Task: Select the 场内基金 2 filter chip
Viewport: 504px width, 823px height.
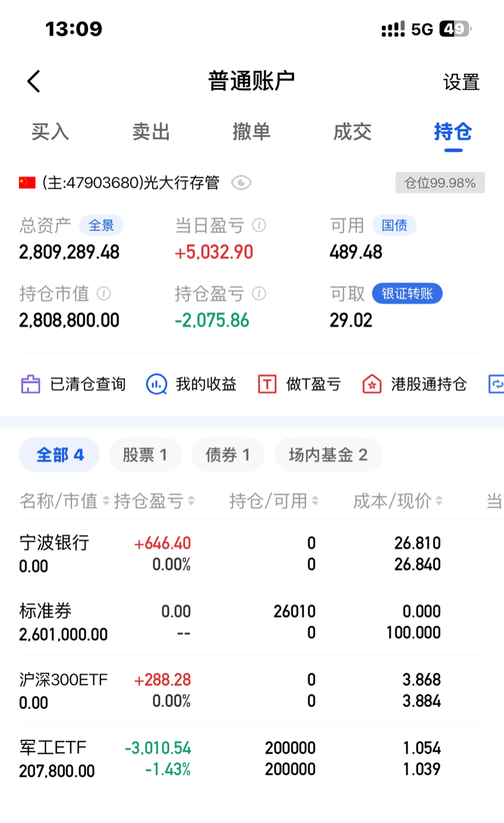Action: click(x=328, y=455)
